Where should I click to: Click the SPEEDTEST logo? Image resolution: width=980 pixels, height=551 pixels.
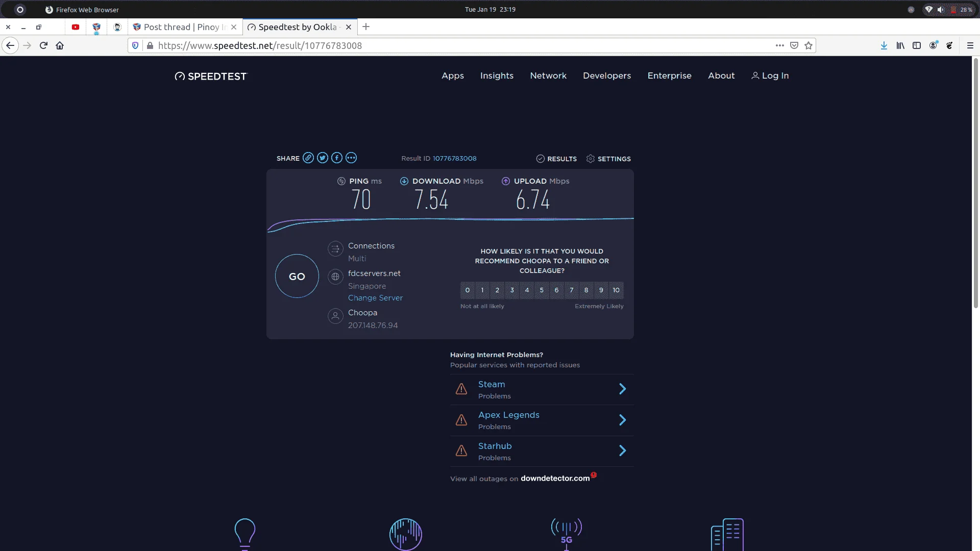210,76
